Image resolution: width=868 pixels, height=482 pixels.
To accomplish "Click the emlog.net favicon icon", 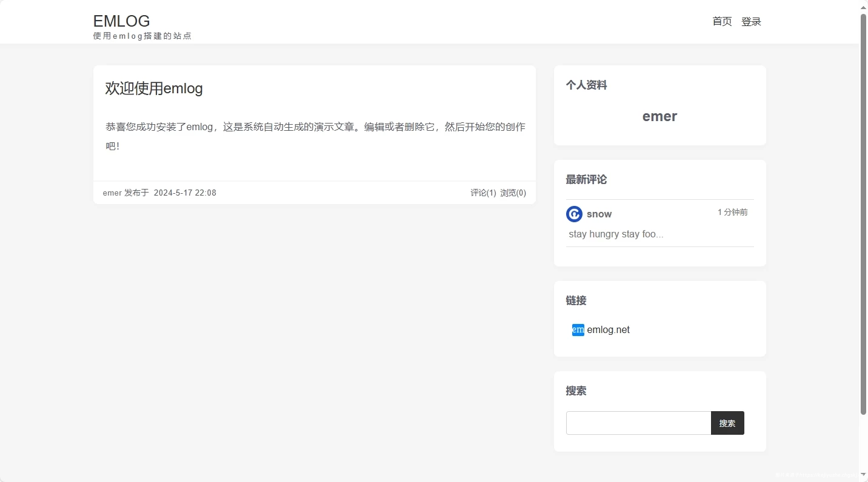I will click(x=578, y=330).
